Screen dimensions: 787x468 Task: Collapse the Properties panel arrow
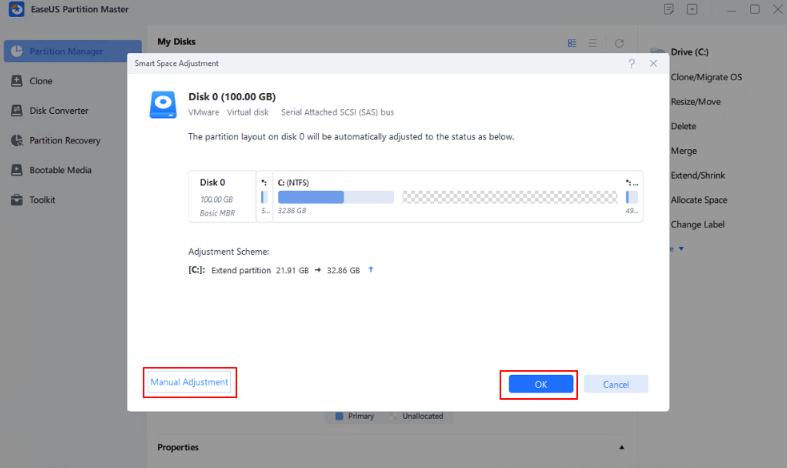(621, 447)
